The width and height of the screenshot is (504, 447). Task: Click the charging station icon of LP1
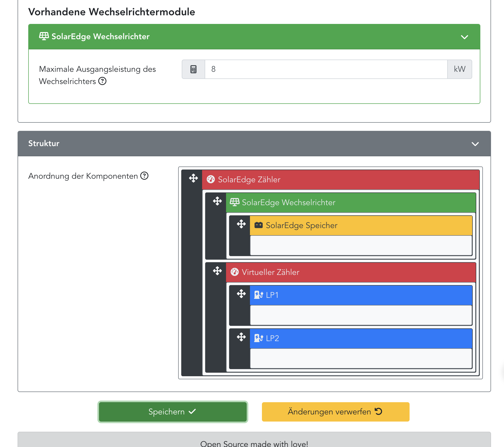[259, 295]
